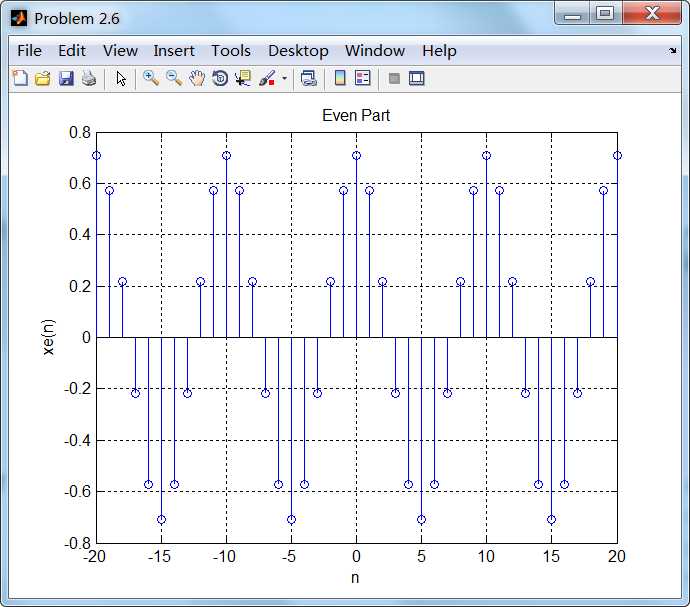Viewport: 690px width, 607px height.
Task: Click the x-axis tick label '-15'
Action: (159, 557)
